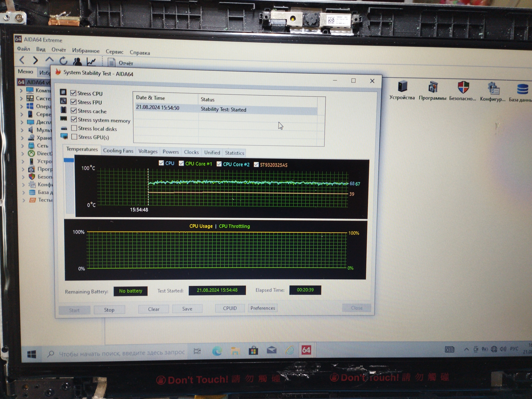This screenshot has width=532, height=399.
Task: Show hidden system tray icons
Action: coord(467,349)
